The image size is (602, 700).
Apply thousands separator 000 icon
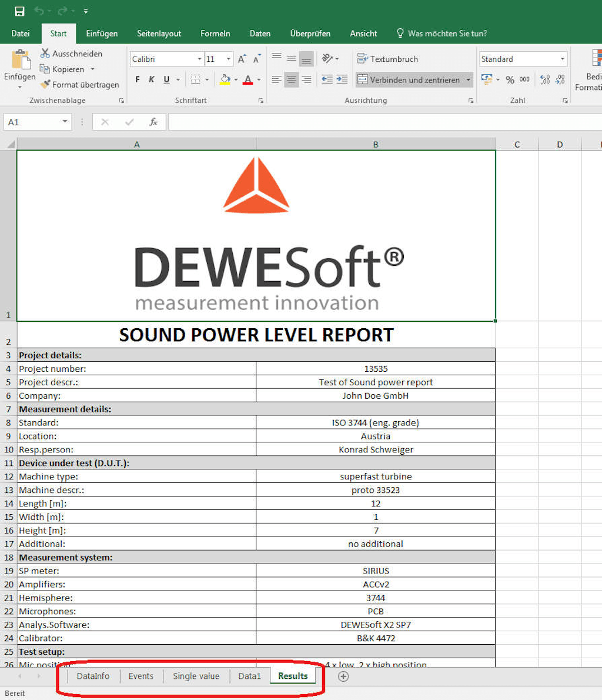[x=524, y=79]
